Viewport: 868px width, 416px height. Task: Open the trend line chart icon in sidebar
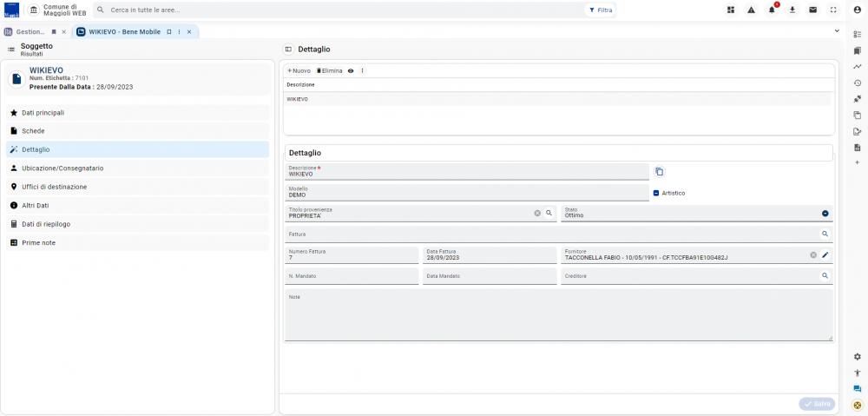858,67
